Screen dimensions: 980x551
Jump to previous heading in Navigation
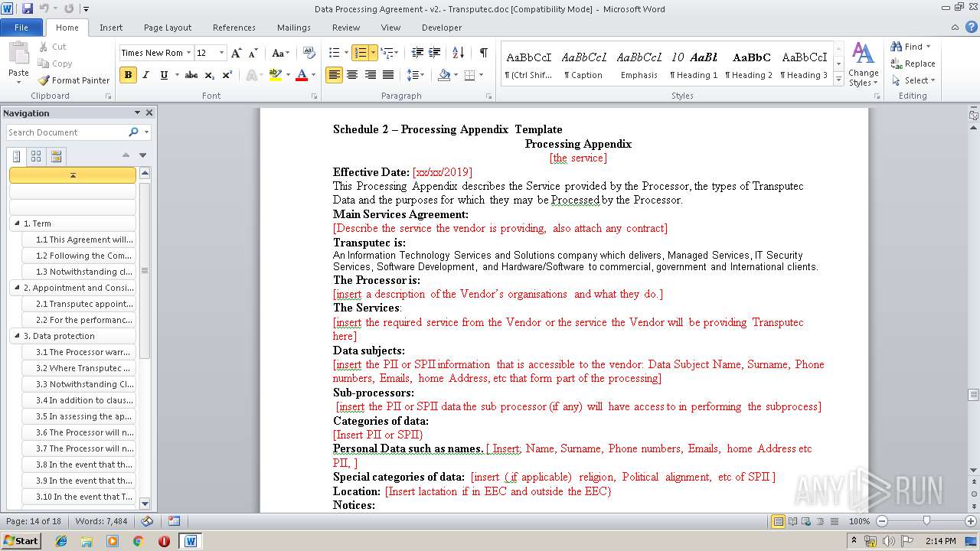coord(126,155)
